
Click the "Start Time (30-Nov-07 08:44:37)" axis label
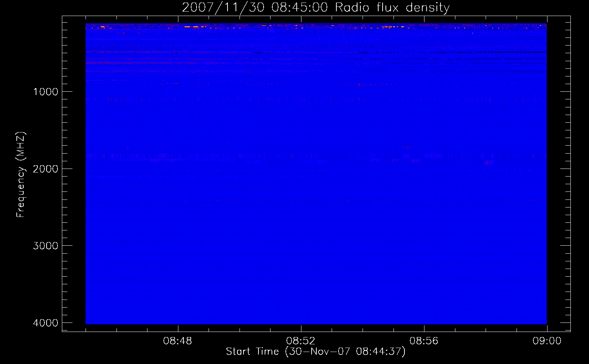pos(316,352)
